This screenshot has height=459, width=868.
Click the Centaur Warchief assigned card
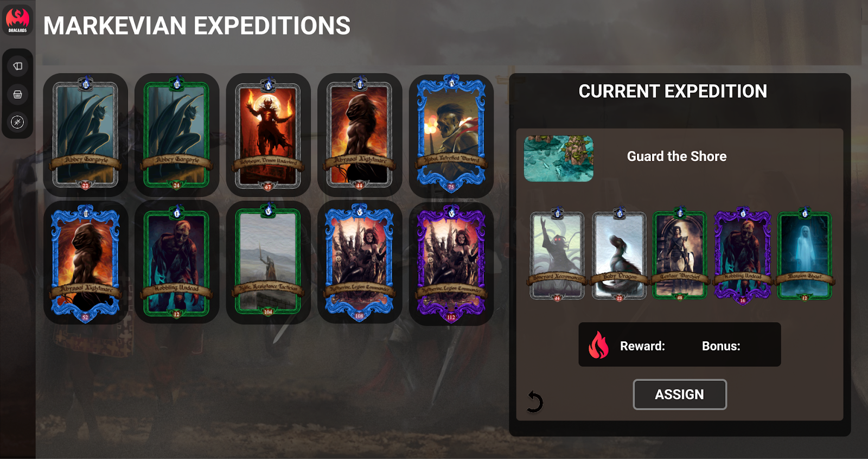click(x=680, y=255)
